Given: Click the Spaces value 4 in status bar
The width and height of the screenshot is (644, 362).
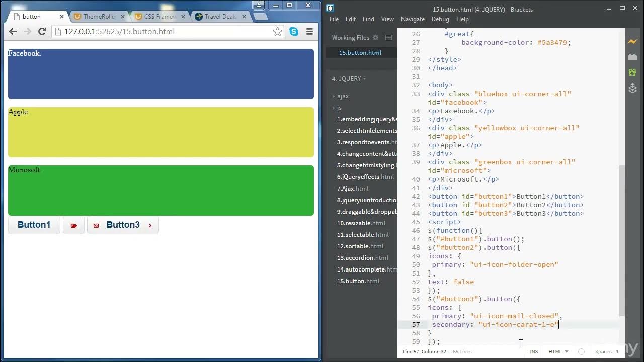Looking at the screenshot, I should 617,352.
